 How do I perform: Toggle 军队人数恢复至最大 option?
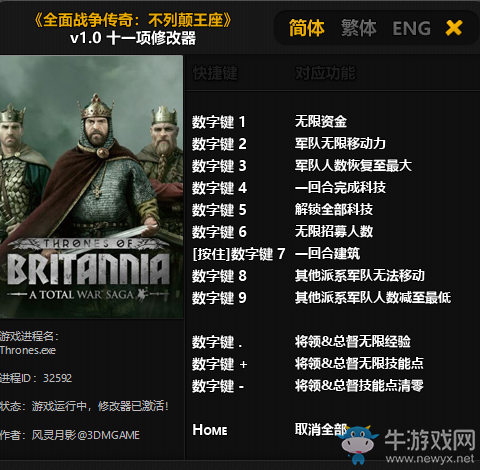[353, 166]
